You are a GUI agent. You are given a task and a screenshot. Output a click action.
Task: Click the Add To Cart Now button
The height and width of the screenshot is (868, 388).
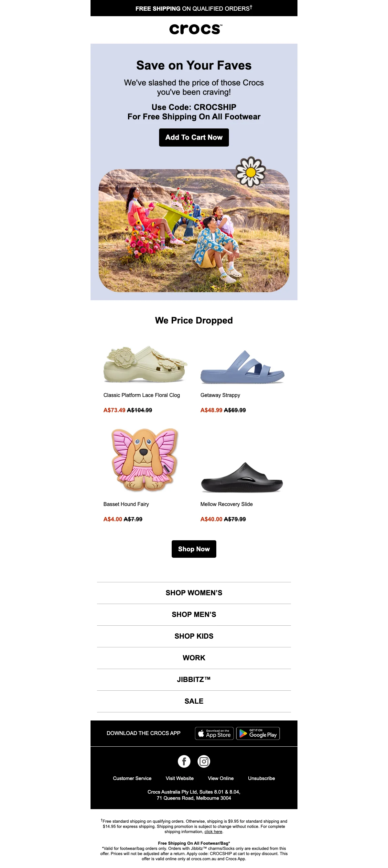194,137
